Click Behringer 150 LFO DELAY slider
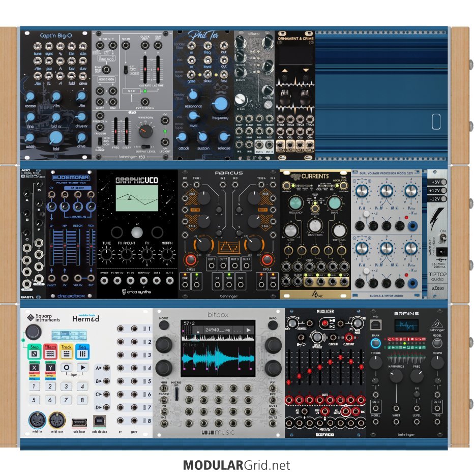The width and height of the screenshot is (474, 476). click(x=127, y=131)
